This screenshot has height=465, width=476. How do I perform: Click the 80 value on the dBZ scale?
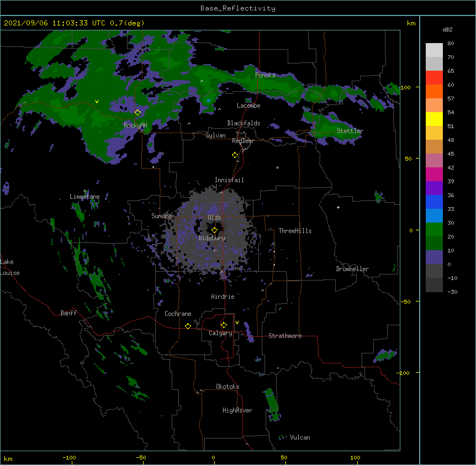pyautogui.click(x=451, y=44)
